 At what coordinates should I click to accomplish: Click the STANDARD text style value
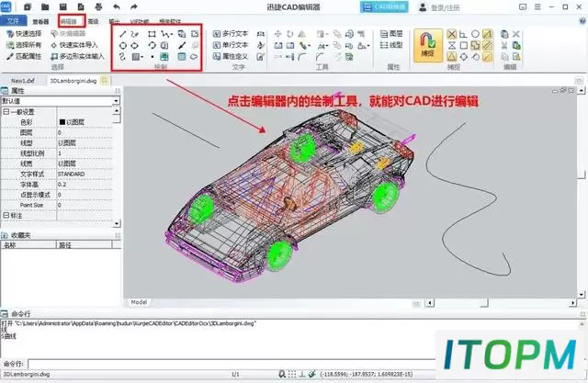tap(72, 175)
